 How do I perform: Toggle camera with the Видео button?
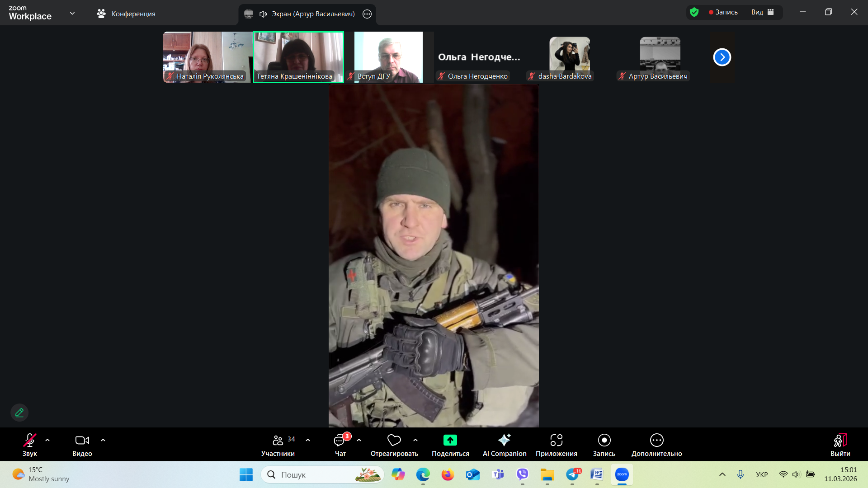(x=82, y=445)
